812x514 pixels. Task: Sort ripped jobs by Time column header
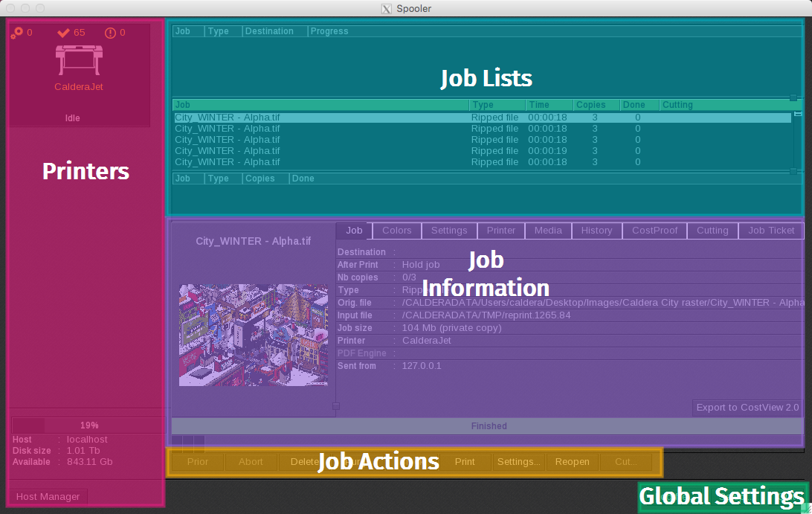point(549,105)
